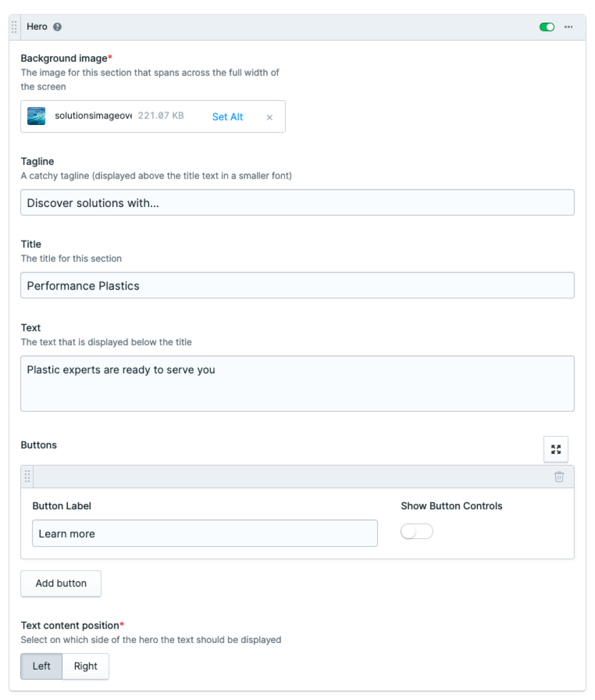Screen dimensions: 595x700
Task: Click the Tagline input field
Action: coord(297,202)
